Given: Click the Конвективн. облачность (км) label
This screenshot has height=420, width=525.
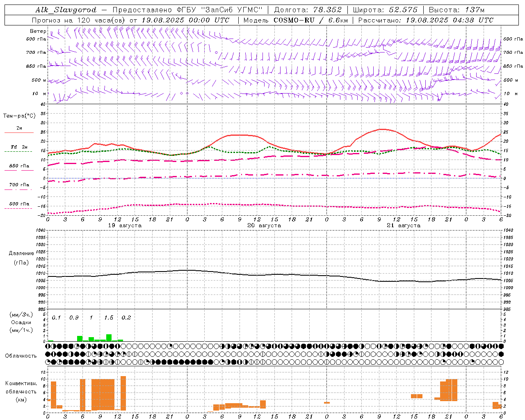Looking at the screenshot, I should tap(21, 391).
